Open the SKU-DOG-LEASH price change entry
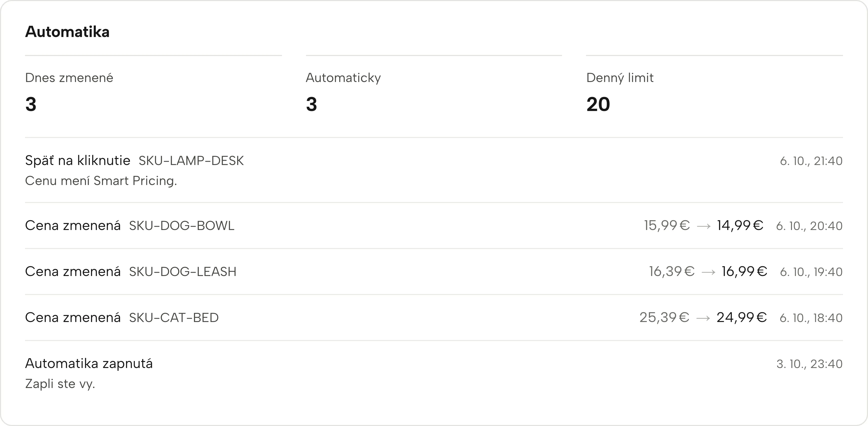868x426 pixels. click(x=434, y=272)
